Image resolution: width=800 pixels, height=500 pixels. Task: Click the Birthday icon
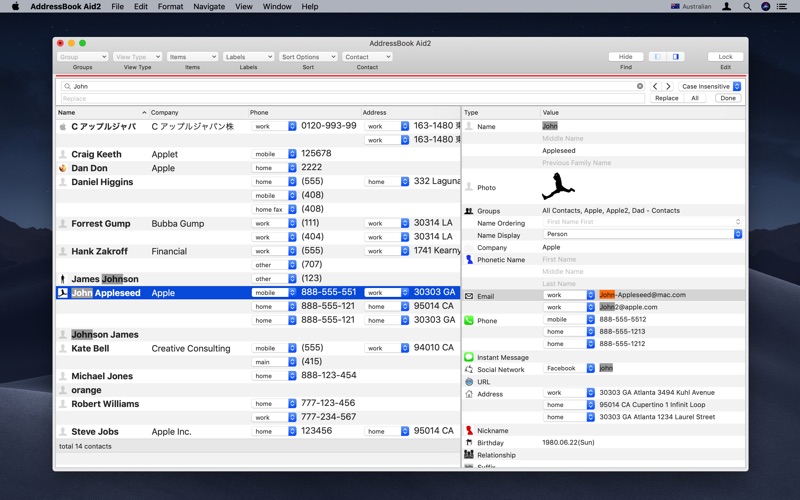coord(469,443)
